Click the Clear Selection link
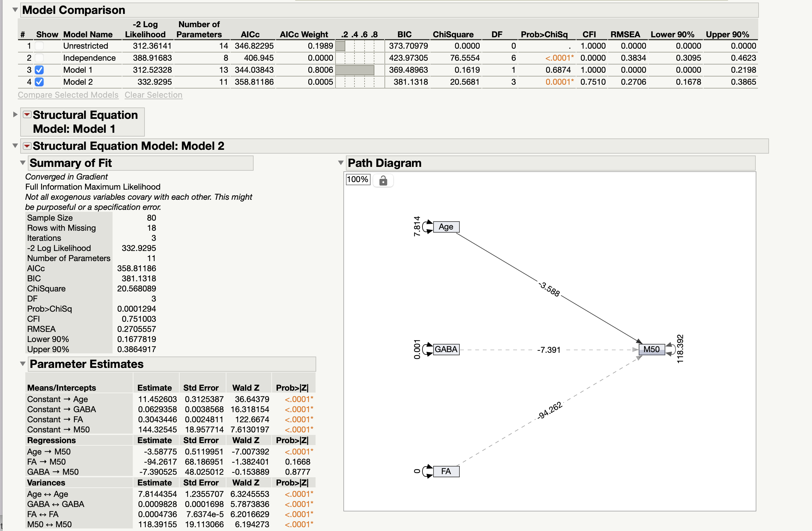This screenshot has width=812, height=531. point(154,95)
